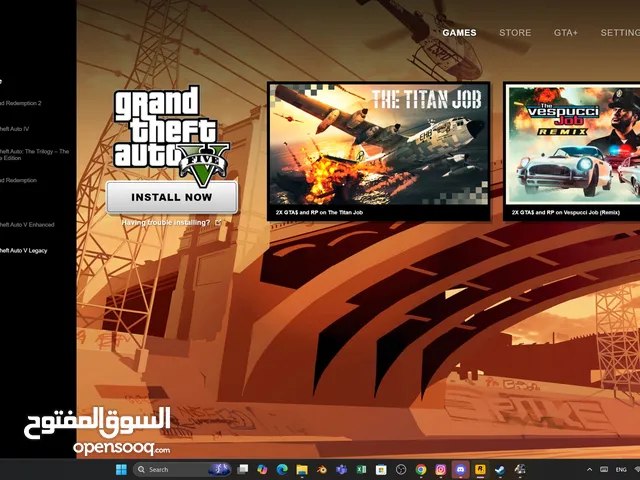Viewport: 640px width, 480px height.
Task: Switch to the GAMES tab
Action: 459,33
